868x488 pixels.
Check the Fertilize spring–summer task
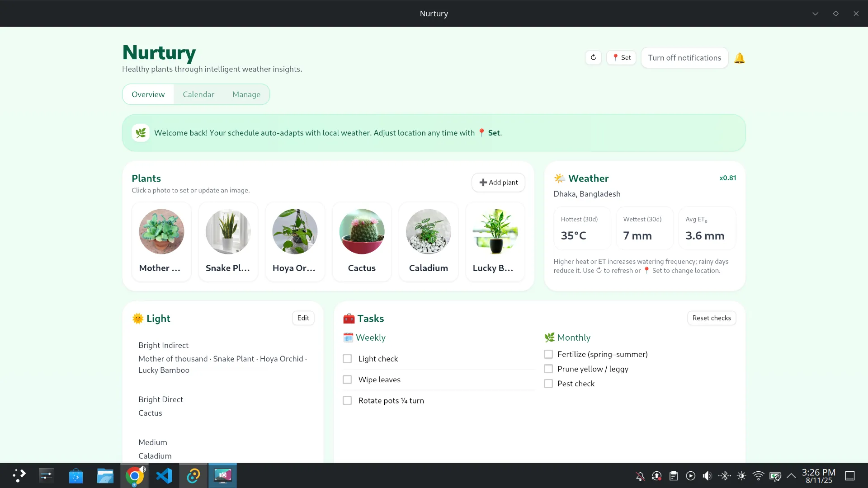click(548, 354)
